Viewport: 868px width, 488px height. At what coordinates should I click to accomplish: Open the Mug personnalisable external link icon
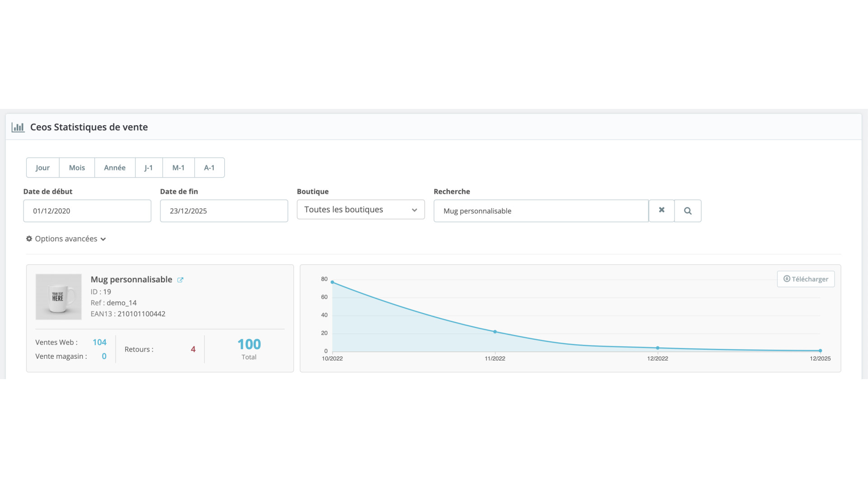[x=180, y=280]
